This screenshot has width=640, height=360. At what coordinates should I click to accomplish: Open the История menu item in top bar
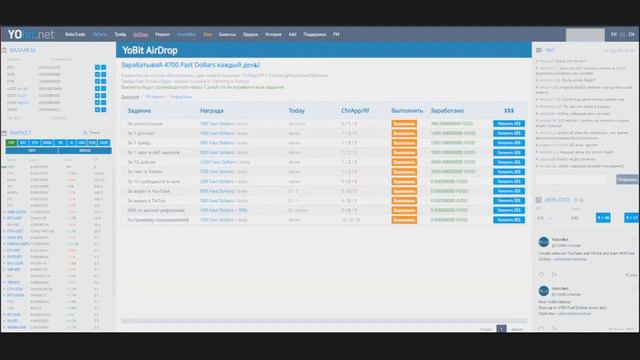(273, 34)
